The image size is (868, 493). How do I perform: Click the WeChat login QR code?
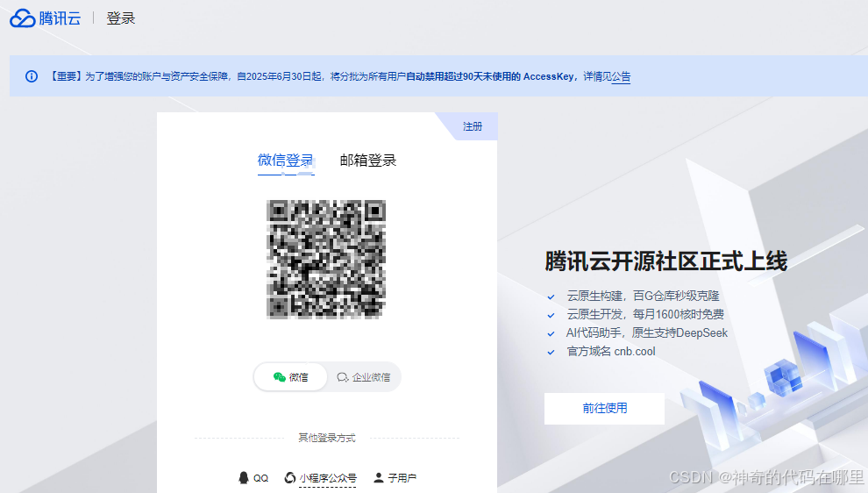[x=326, y=260]
